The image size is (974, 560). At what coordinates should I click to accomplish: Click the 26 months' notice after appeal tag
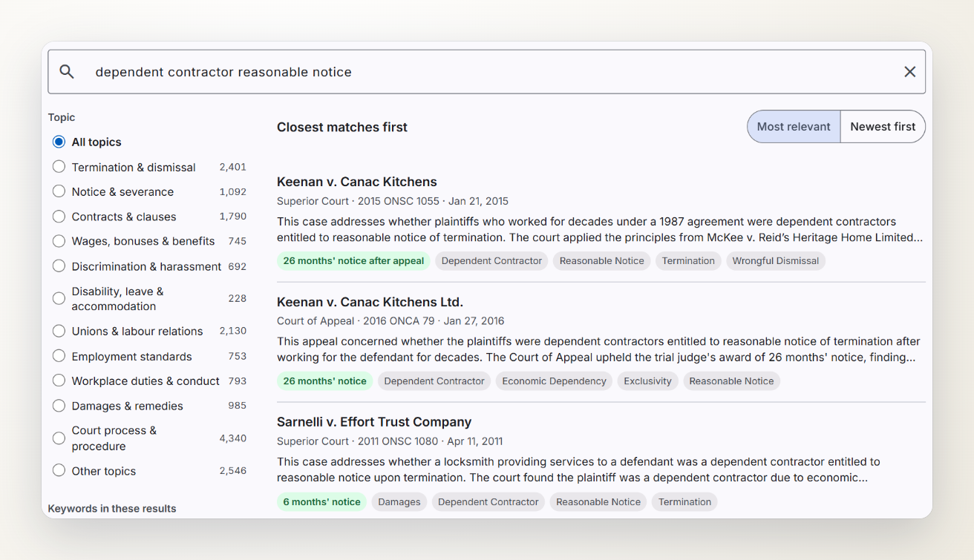[353, 261]
